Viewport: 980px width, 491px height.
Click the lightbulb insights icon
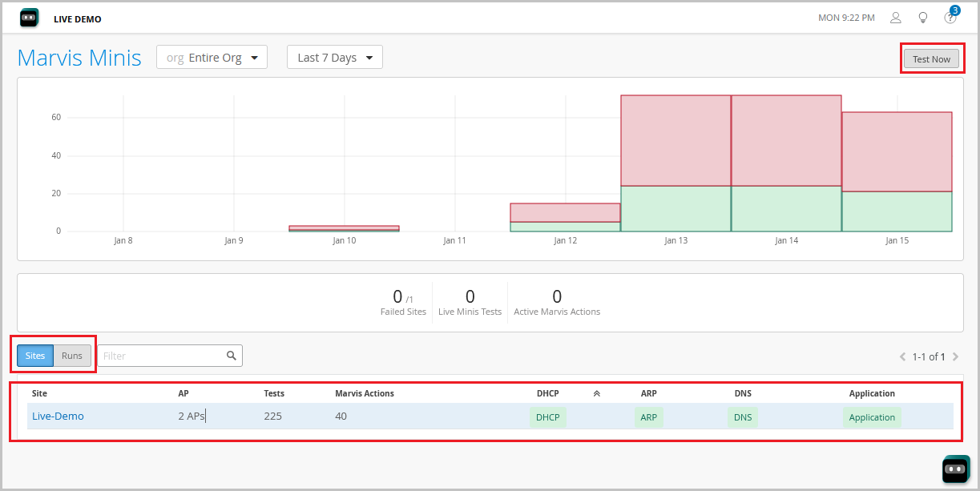[x=922, y=18]
